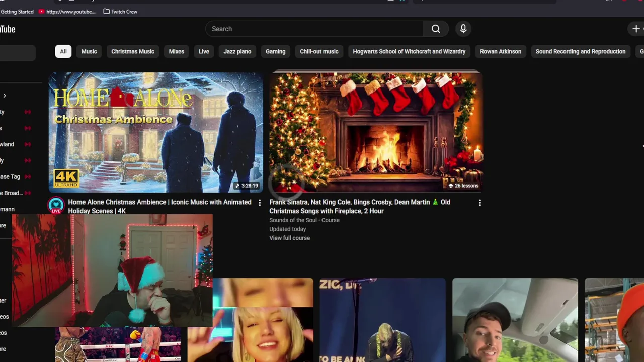The image size is (644, 362).
Task: Click the Create plus icon
Action: click(x=636, y=29)
